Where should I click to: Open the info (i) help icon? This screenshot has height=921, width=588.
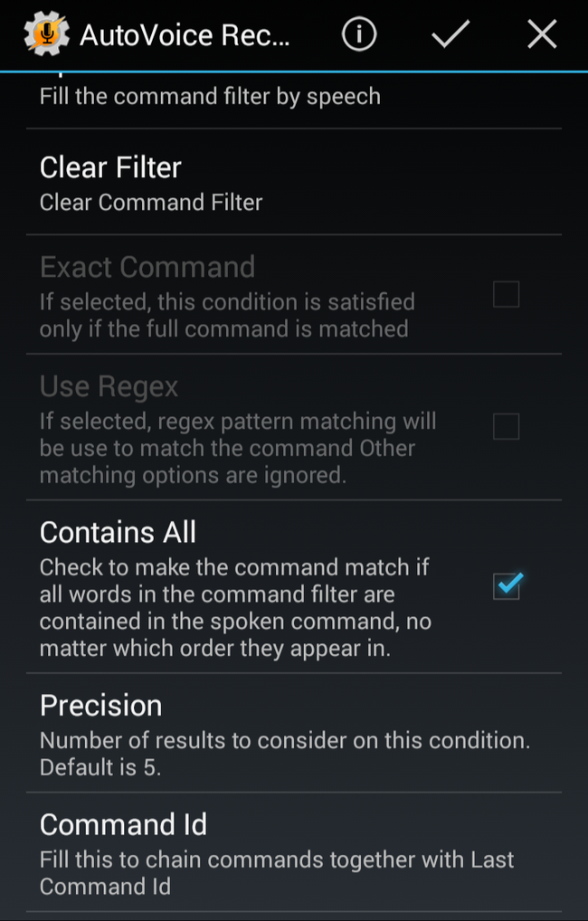click(358, 33)
